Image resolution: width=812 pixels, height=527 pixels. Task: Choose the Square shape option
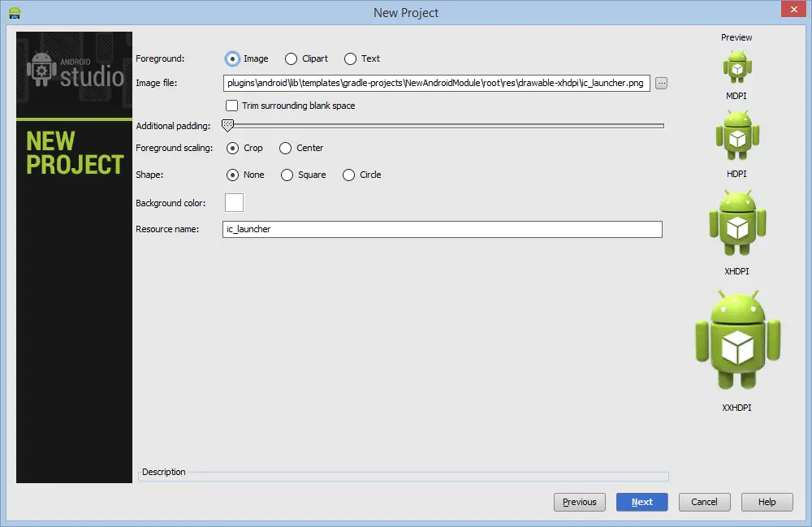[x=287, y=175]
